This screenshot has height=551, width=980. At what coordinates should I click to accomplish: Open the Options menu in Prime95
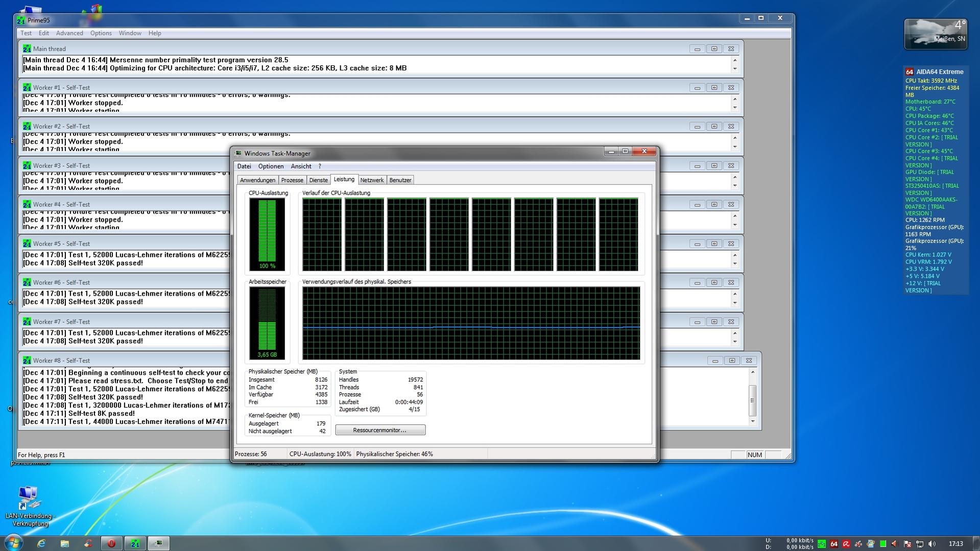click(101, 33)
